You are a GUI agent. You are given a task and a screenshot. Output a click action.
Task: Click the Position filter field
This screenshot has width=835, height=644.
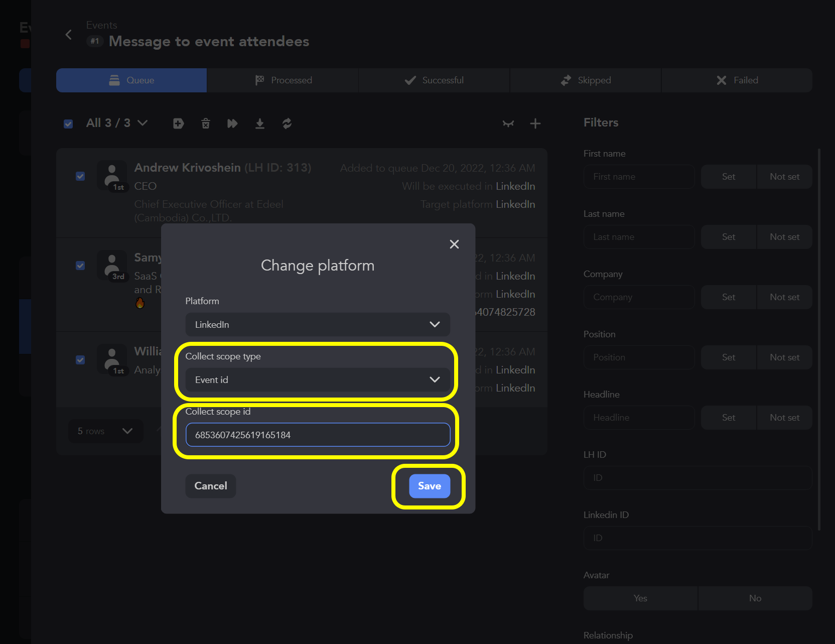pos(639,357)
